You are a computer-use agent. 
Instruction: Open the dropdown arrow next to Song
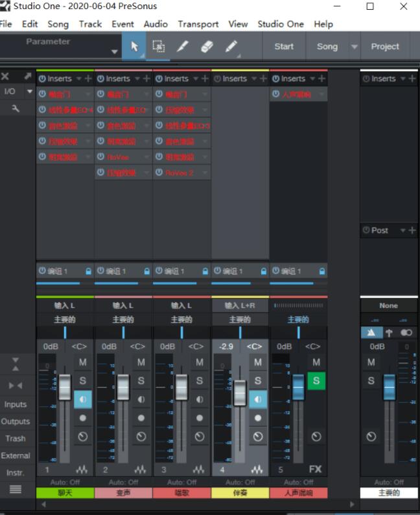[x=354, y=47]
